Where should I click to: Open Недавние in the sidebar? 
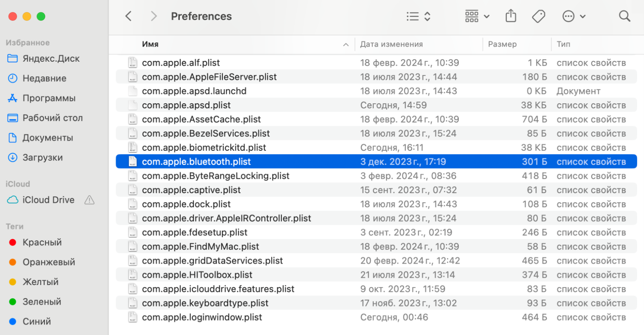click(x=44, y=78)
